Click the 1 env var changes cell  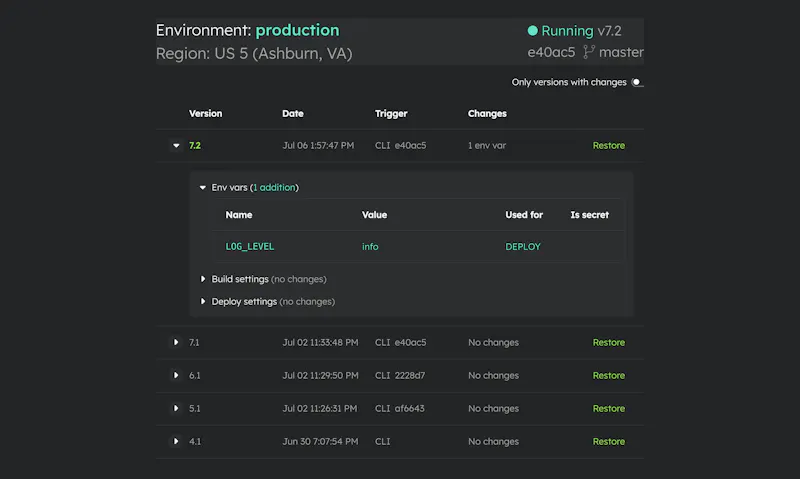487,145
